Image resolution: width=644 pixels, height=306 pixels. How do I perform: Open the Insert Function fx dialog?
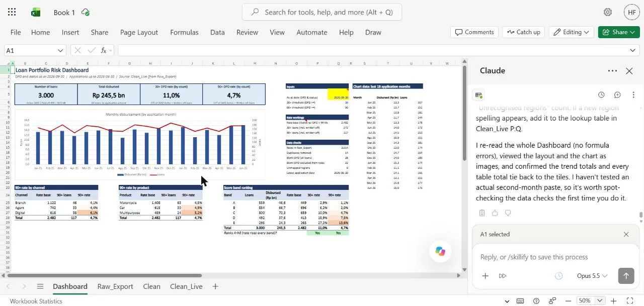click(x=104, y=50)
